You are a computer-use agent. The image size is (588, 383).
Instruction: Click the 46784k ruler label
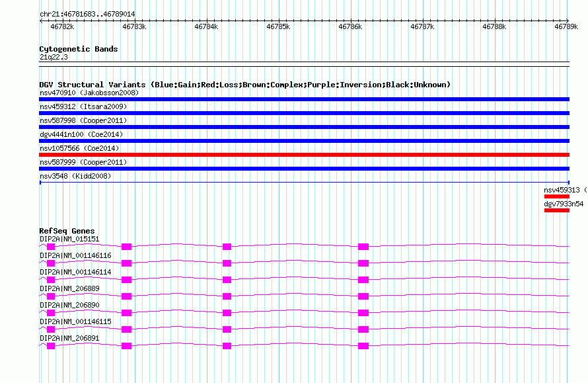[x=206, y=26]
